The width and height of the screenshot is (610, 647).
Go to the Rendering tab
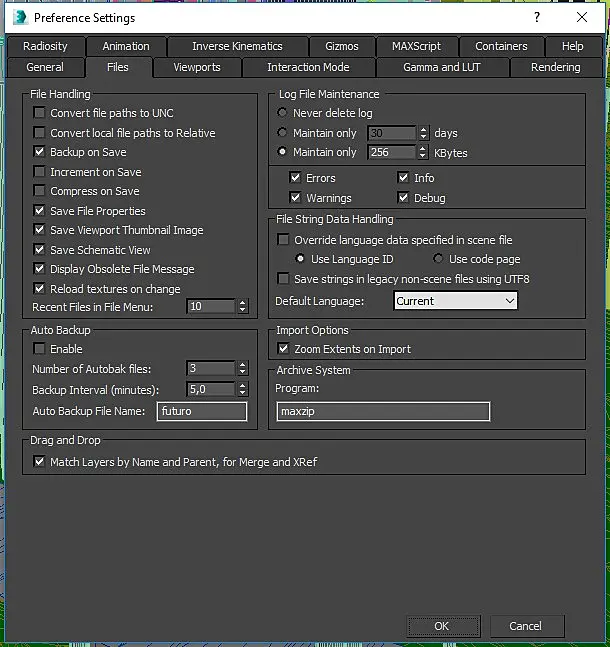556,67
